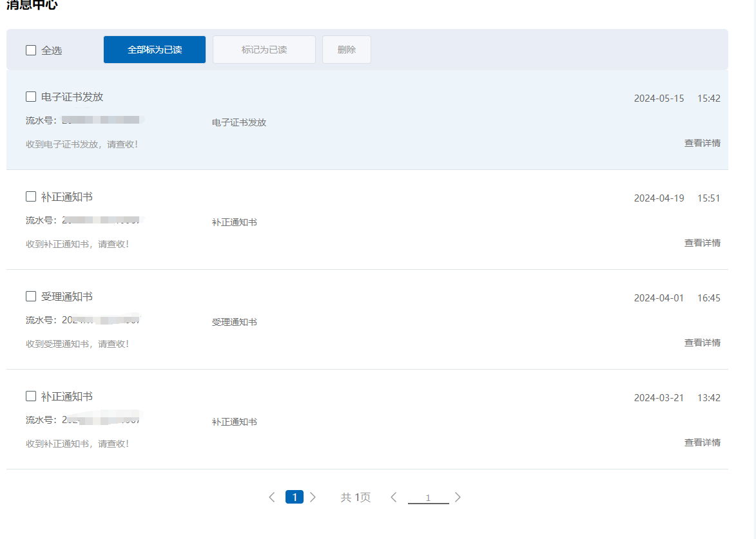Click the right arrow beside page jump input
Screen dimensions: 756x539
click(x=458, y=497)
